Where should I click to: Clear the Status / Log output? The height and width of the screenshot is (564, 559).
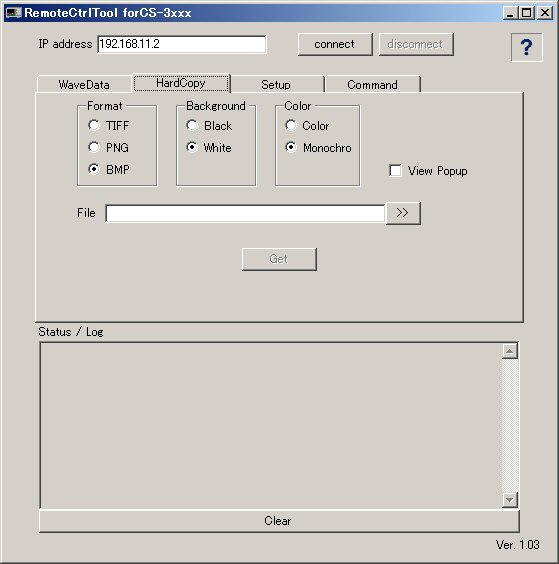coord(279,521)
